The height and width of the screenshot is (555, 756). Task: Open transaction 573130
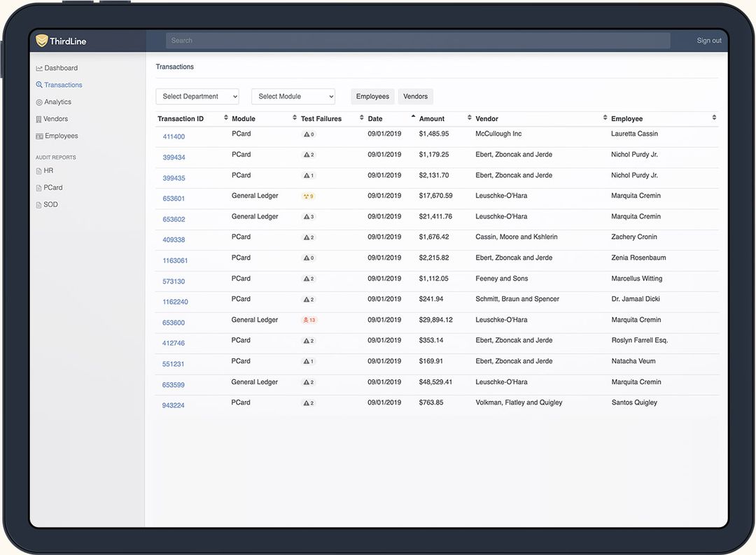click(174, 281)
